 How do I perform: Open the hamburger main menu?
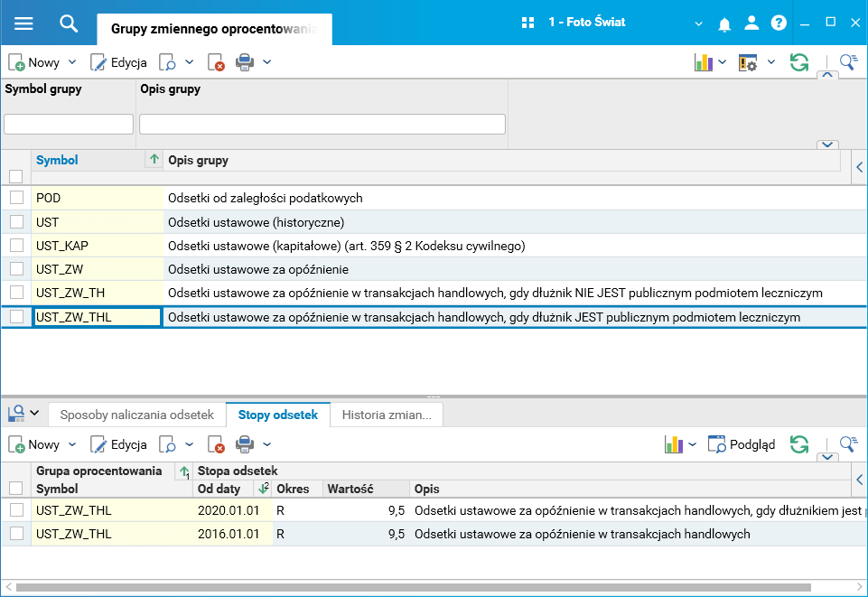23,23
